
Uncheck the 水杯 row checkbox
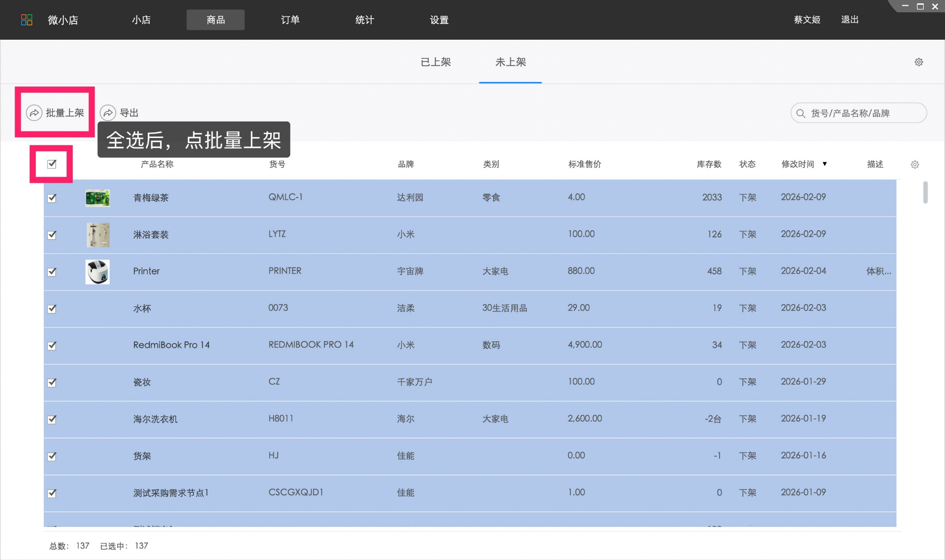click(x=52, y=309)
